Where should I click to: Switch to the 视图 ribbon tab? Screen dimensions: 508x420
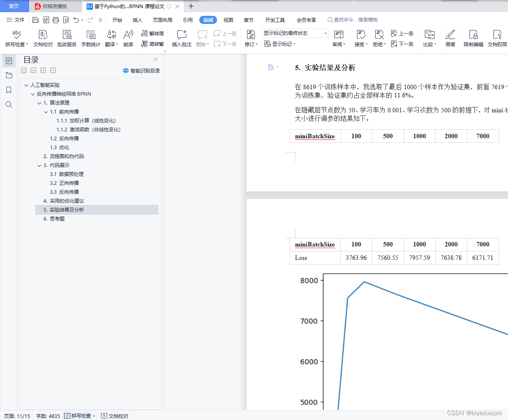pos(228,19)
